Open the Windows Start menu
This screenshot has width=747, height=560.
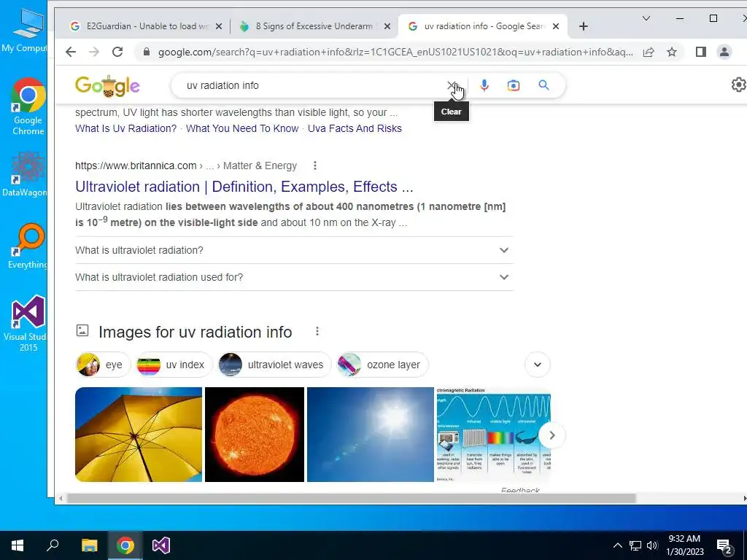click(x=18, y=545)
